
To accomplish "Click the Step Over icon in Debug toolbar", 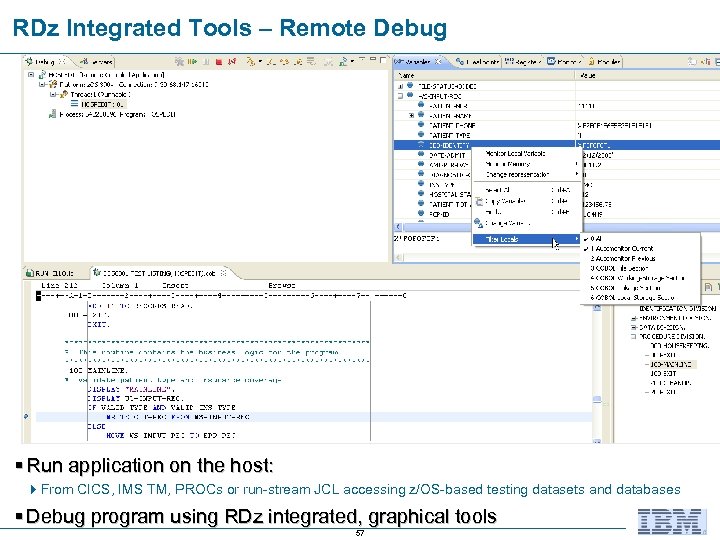I will [x=285, y=61].
